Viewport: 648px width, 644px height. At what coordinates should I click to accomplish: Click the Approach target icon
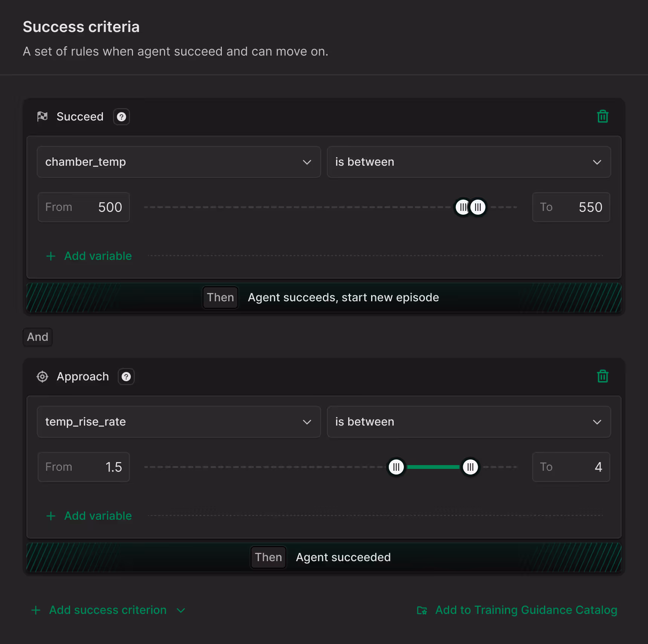coord(42,377)
